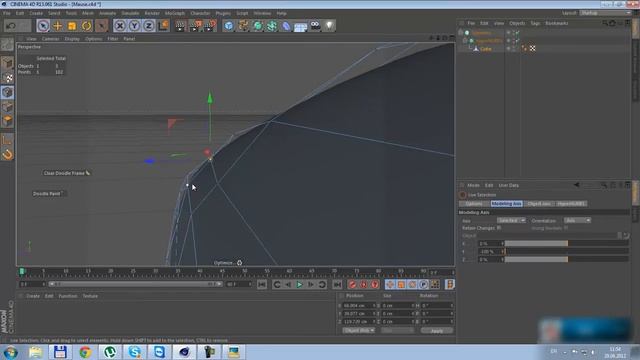The height and width of the screenshot is (360, 640).
Task: Select the Live Selection tool in the top toolbar
Action: click(43, 26)
